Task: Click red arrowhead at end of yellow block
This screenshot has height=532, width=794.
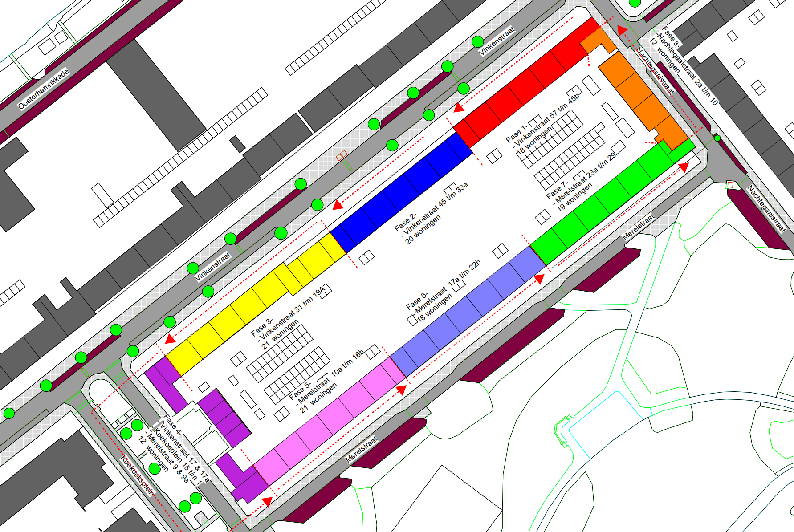Action: tap(170, 338)
